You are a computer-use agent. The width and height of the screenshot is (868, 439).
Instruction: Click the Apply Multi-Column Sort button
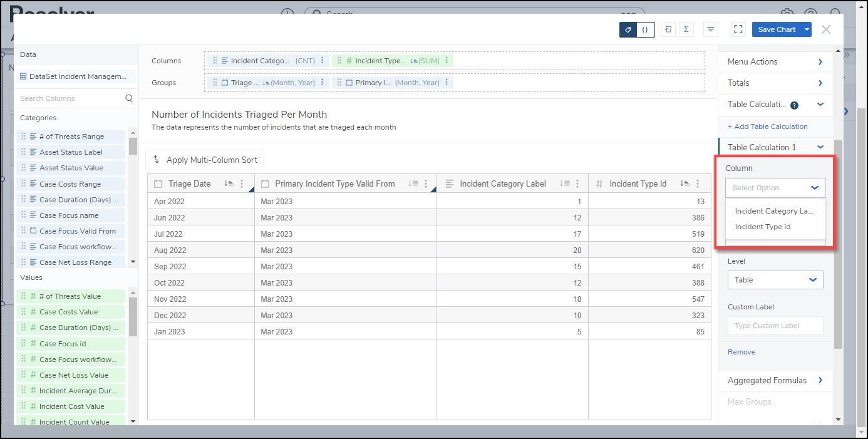click(x=205, y=160)
